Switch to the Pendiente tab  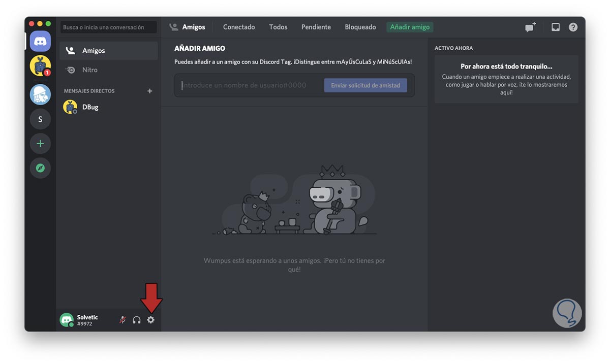coord(316,27)
